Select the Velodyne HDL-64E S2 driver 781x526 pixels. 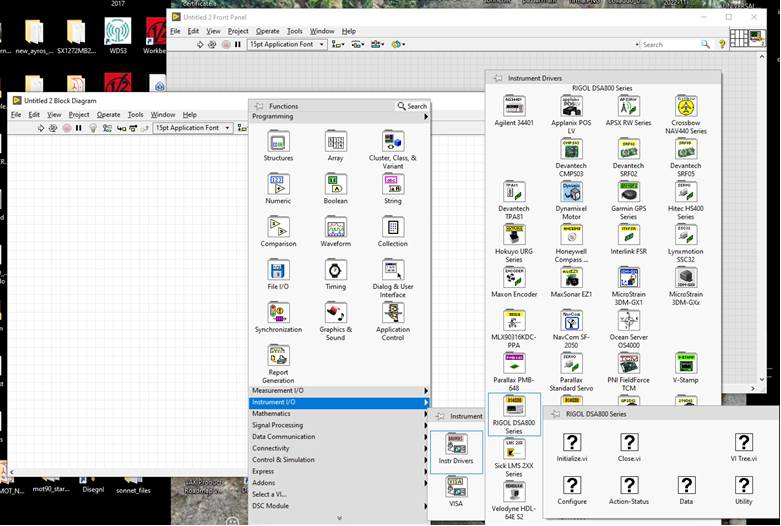click(514, 492)
